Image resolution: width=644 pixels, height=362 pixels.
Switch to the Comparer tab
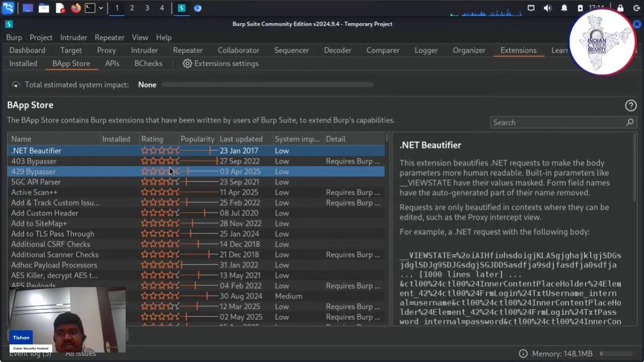pyautogui.click(x=383, y=50)
